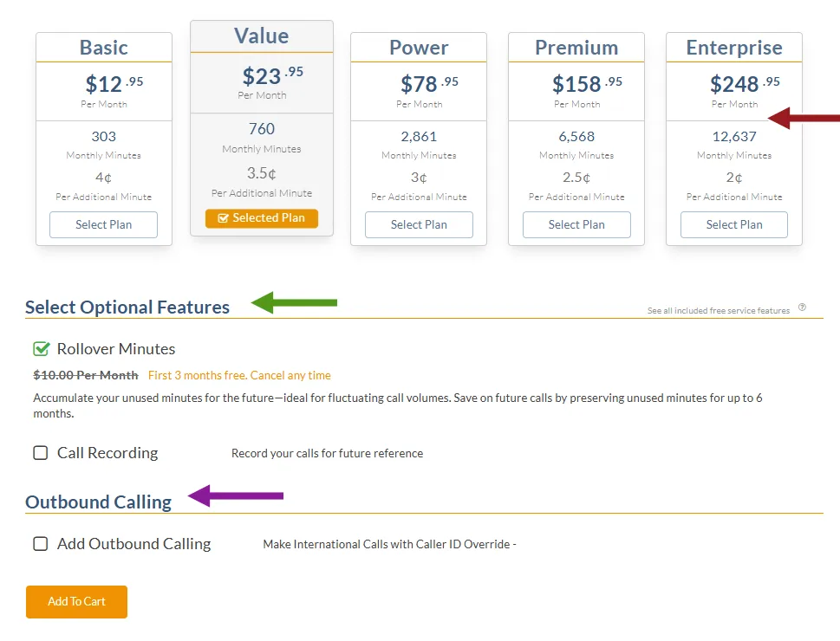Click the Value plan title

pos(262,36)
